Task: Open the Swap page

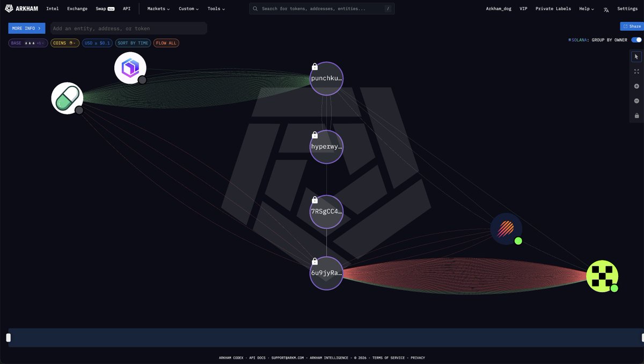Action: point(105,9)
